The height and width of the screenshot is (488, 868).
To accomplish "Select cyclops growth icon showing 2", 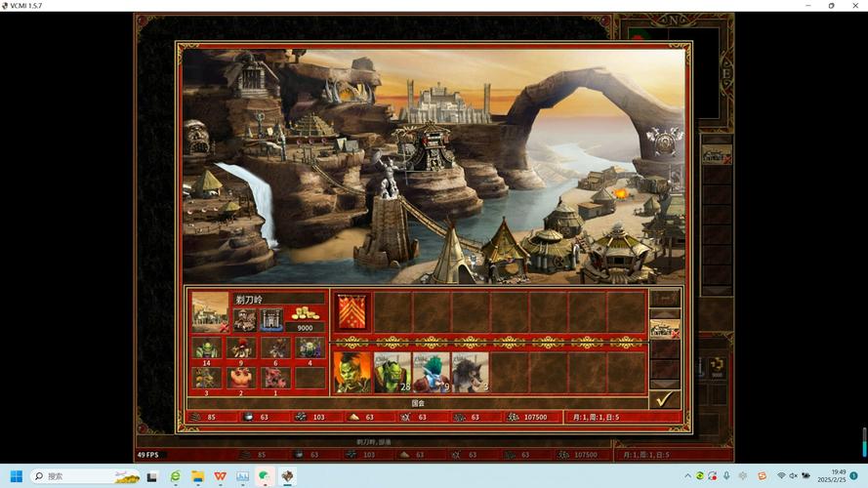I will (241, 378).
